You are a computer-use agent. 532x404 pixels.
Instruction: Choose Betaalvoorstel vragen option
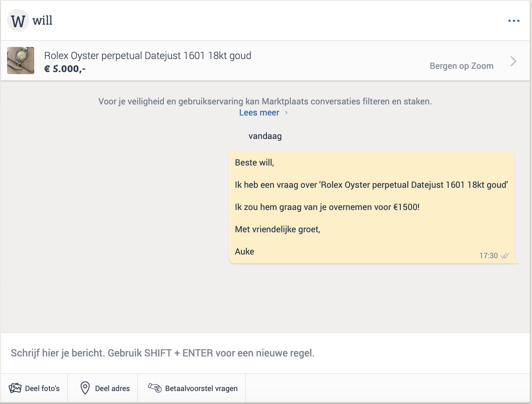[192, 388]
